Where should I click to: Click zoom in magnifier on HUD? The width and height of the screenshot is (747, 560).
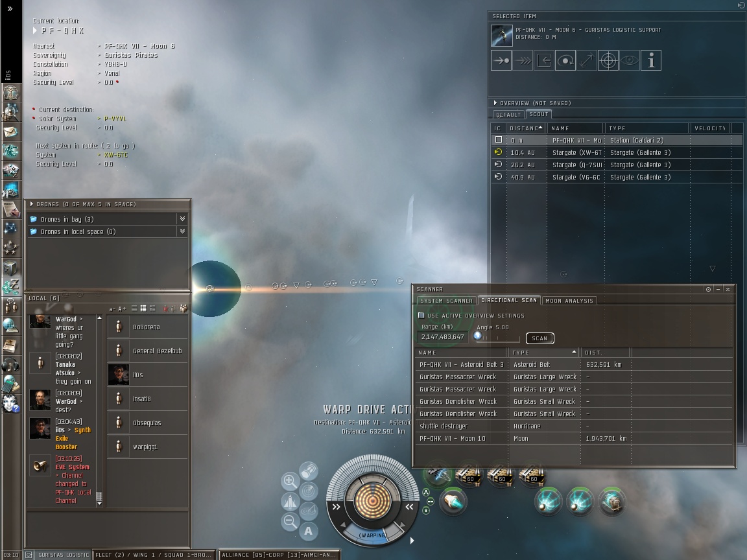click(290, 481)
